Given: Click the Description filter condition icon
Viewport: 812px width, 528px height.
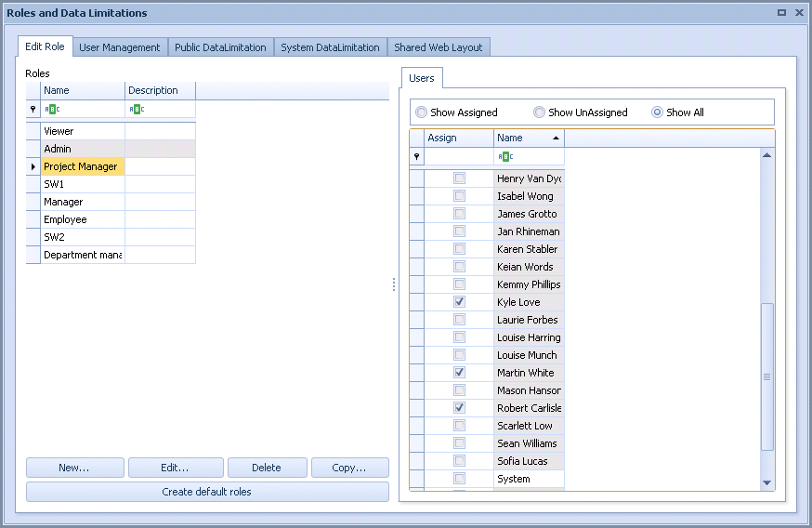Looking at the screenshot, I should (136, 109).
